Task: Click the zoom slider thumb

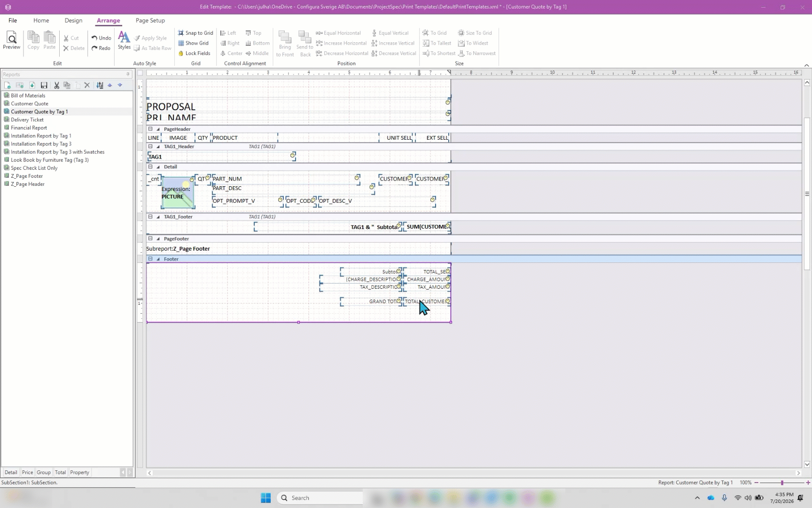Action: (782, 483)
